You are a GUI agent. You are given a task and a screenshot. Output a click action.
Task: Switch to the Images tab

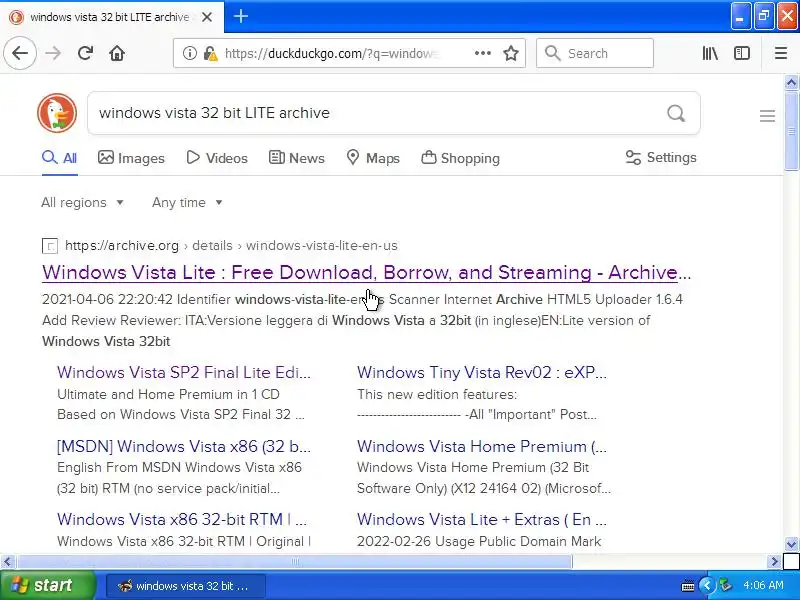(131, 158)
